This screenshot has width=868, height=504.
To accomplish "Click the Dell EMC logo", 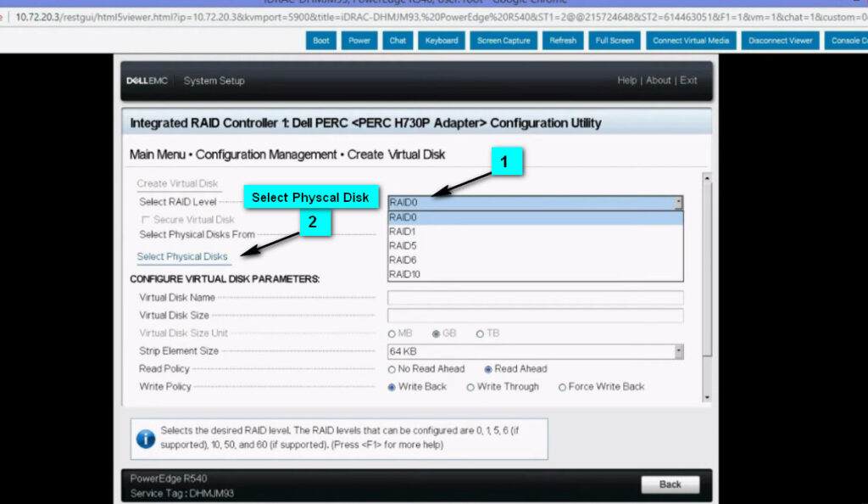I will [x=147, y=81].
